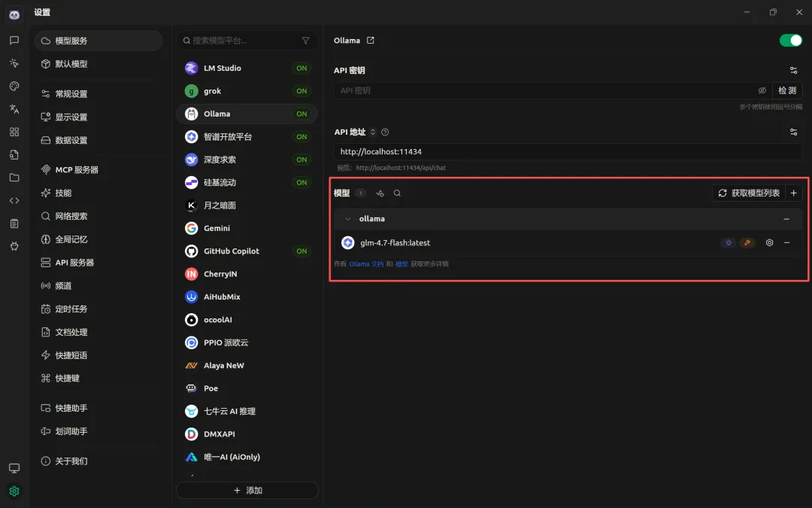Click the monitor icon at sidebar bottom
The height and width of the screenshot is (508, 812).
tap(14, 468)
